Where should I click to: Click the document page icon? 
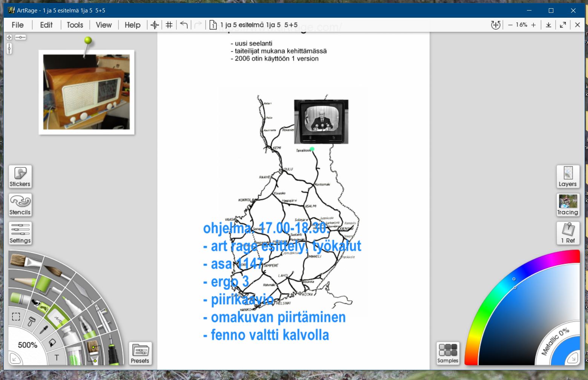coord(213,25)
